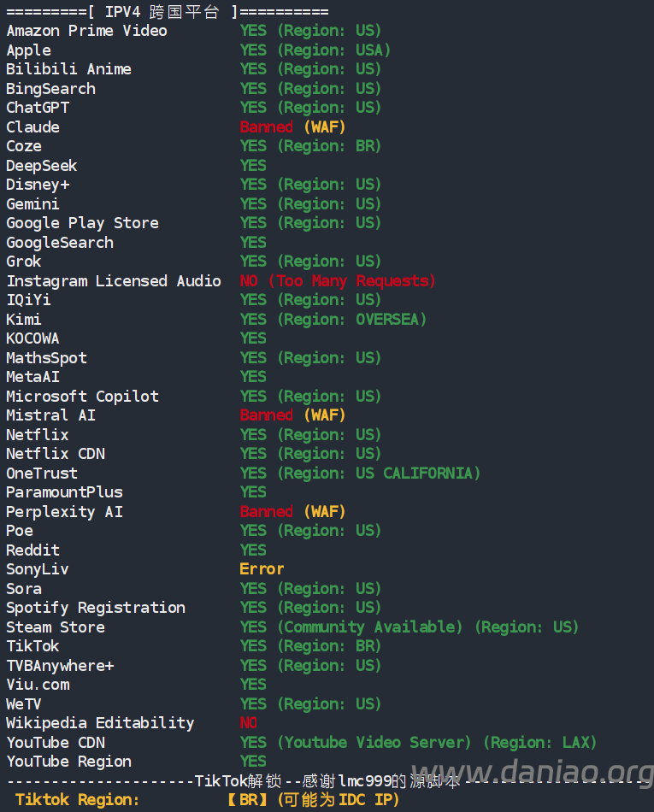
Task: Click the 'SonyLiv' service name
Action: [x=38, y=569]
